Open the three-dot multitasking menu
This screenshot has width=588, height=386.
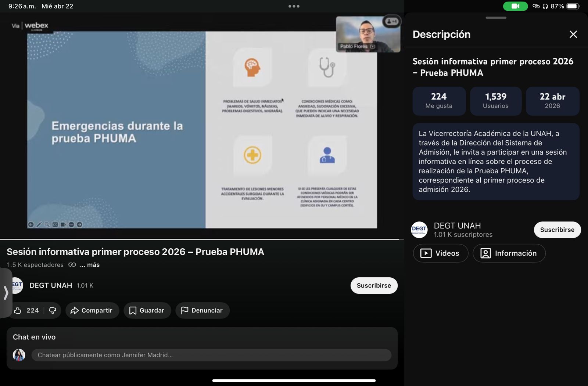coord(294,6)
